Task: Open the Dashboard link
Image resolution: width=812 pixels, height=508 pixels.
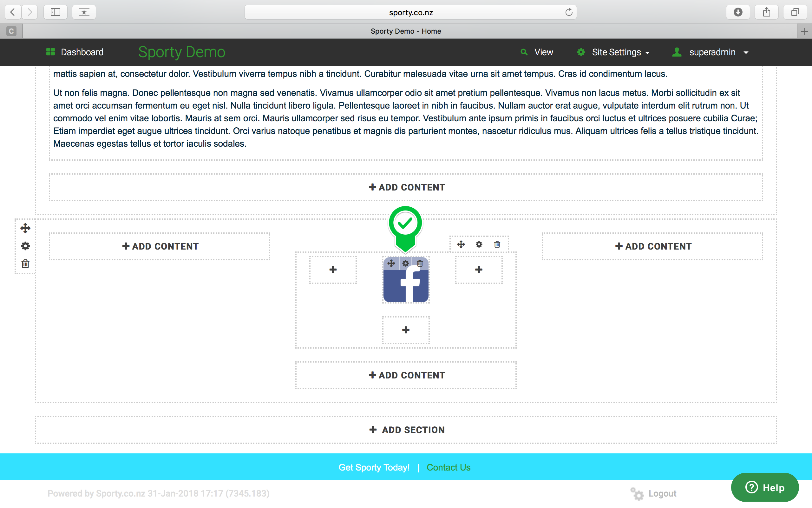Action: 82,52
